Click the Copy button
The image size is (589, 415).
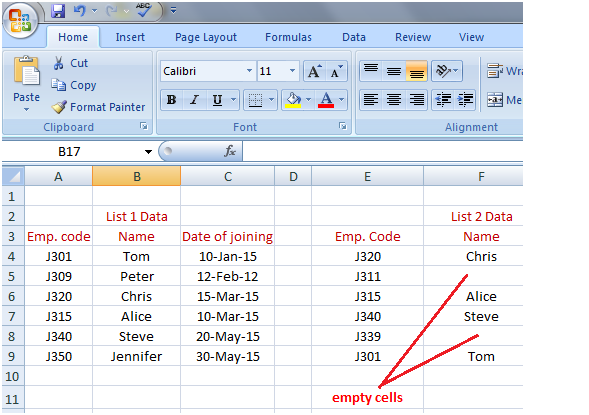pos(74,85)
